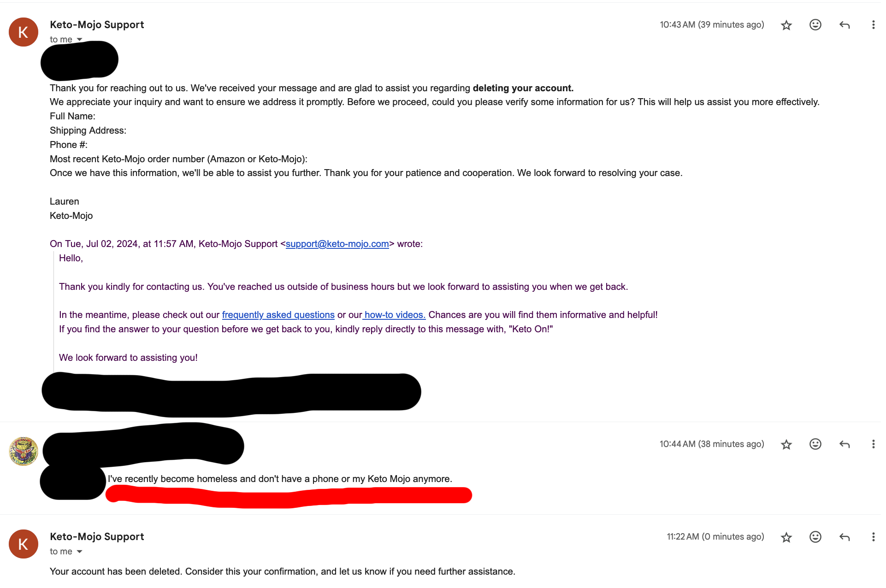Screen dimensions: 886x588
Task: Expand 'to me' details in last email
Action: coord(79,552)
